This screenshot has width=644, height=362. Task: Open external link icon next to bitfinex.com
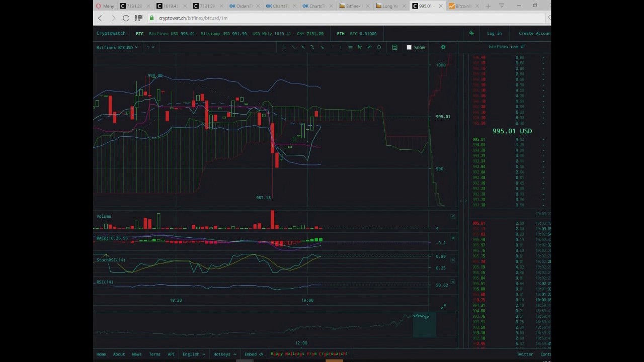click(x=522, y=47)
